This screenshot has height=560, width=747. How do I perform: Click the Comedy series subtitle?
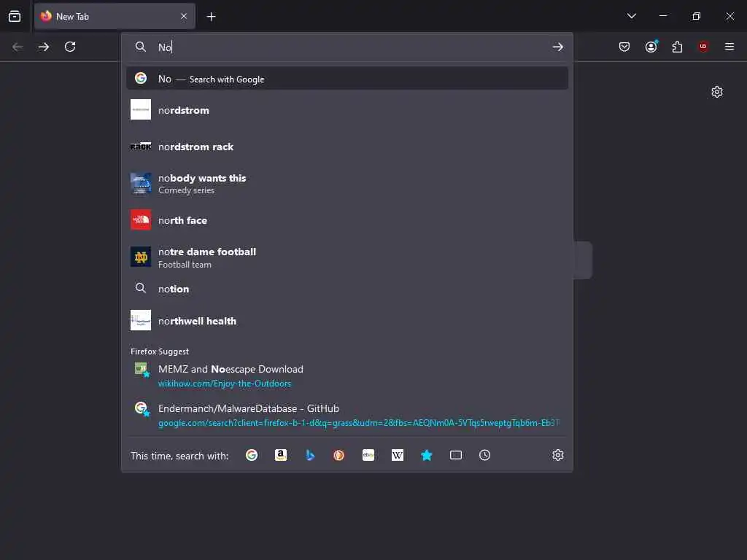click(x=186, y=190)
